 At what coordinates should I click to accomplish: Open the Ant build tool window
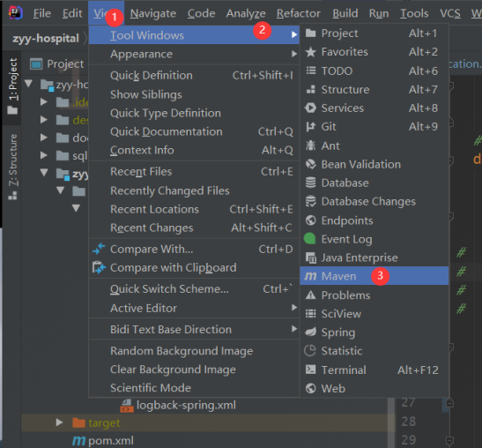pyautogui.click(x=374, y=146)
